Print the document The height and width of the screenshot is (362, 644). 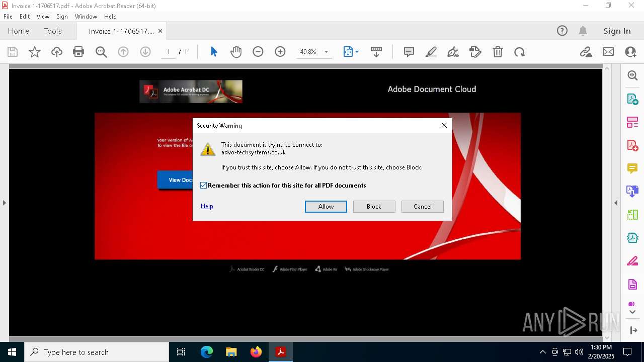78,52
